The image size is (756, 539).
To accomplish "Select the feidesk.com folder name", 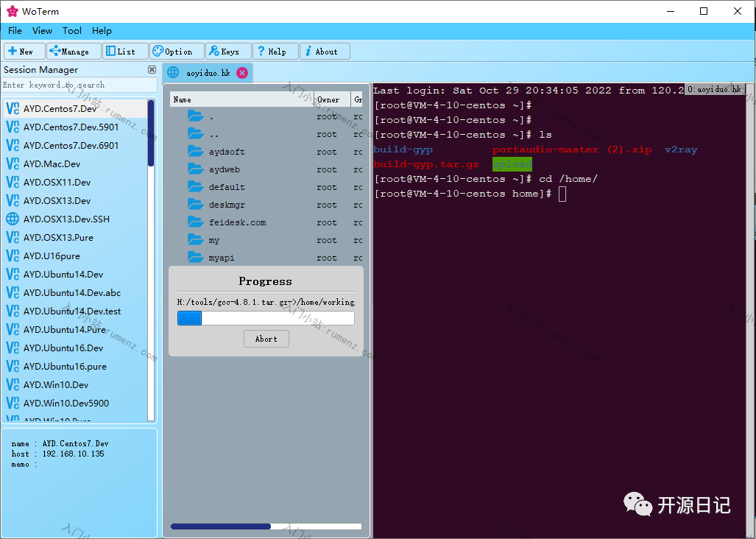I will point(237,222).
